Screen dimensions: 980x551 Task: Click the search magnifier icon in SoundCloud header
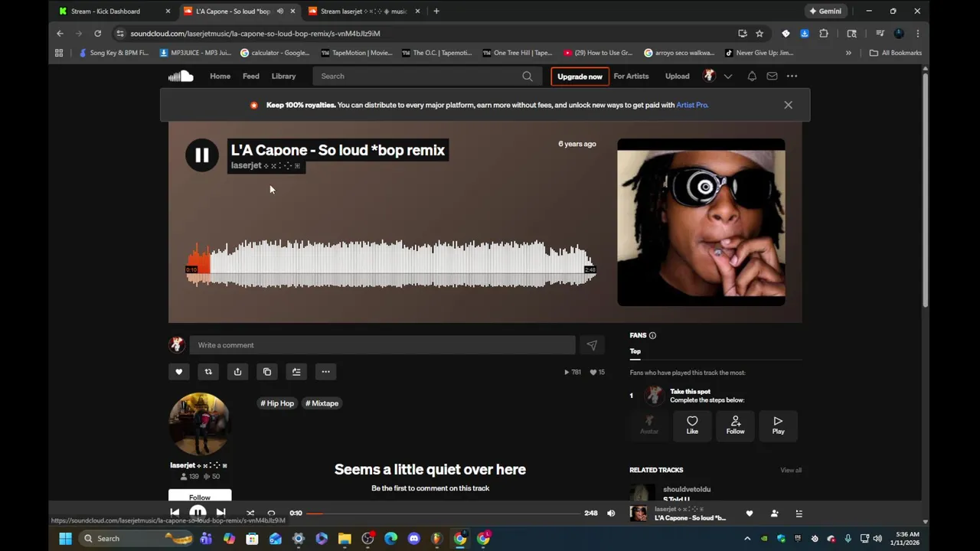point(528,76)
